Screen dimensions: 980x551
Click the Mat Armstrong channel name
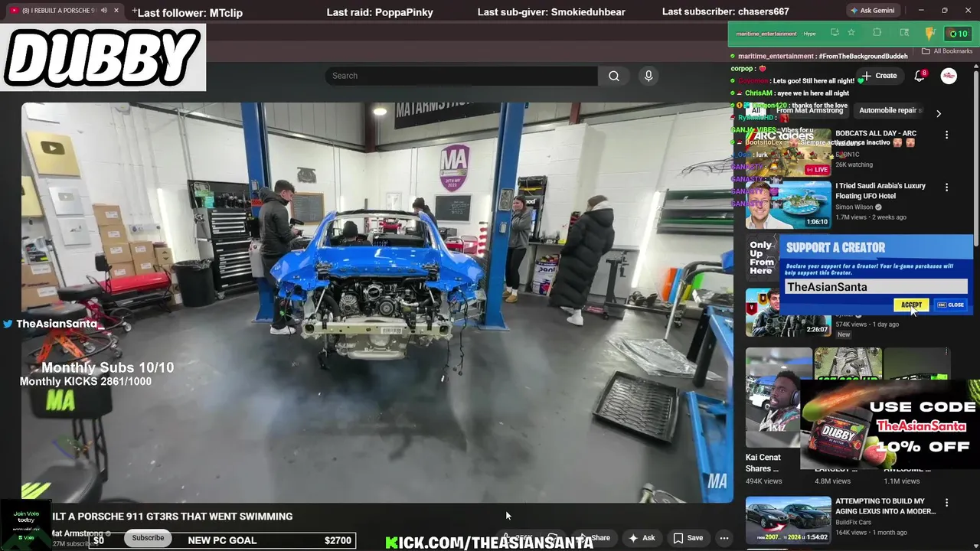tap(77, 533)
